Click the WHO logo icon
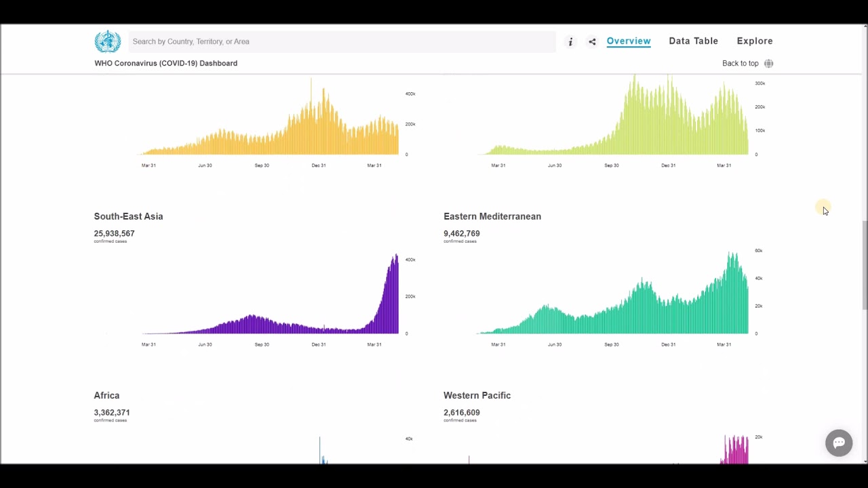 [x=107, y=41]
